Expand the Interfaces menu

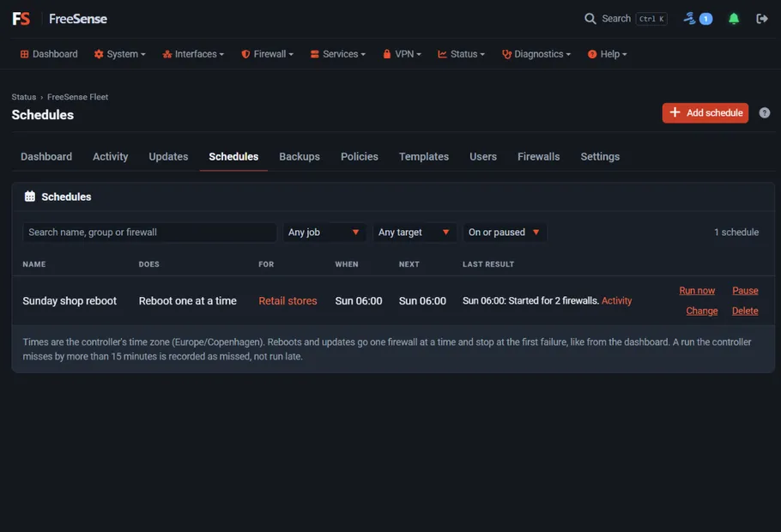[193, 54]
